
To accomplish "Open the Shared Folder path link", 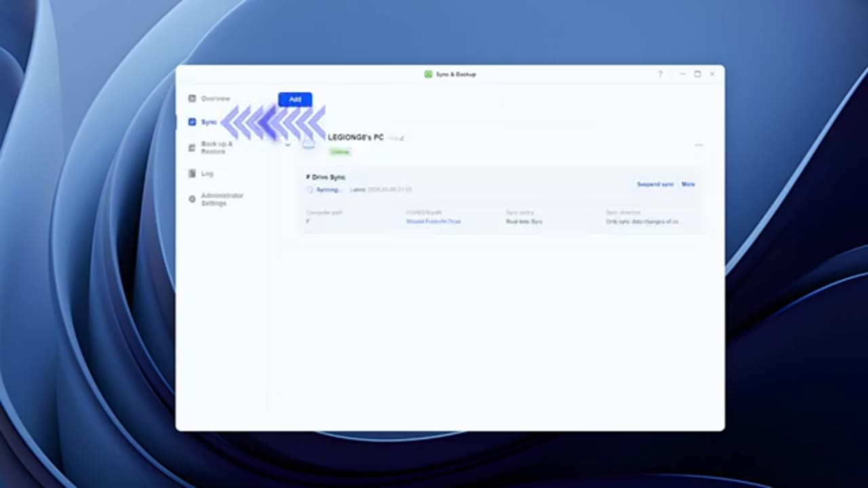I will click(433, 221).
